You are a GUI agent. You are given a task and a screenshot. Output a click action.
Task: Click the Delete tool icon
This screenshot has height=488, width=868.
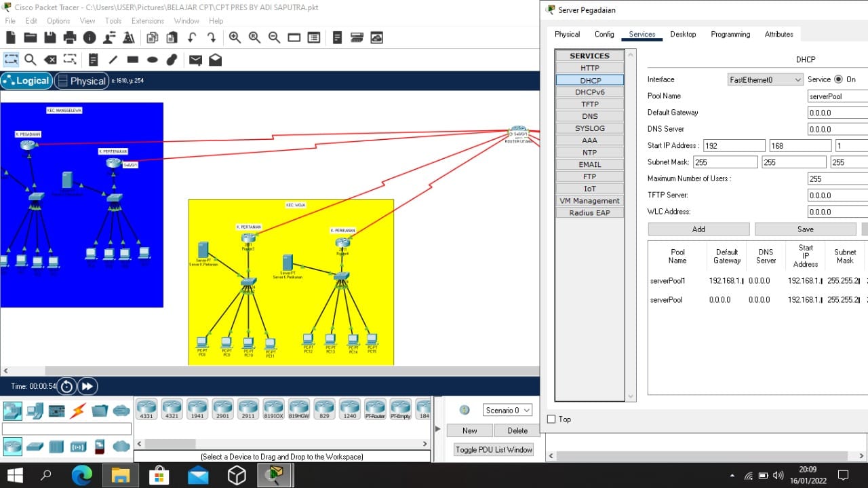(x=50, y=60)
